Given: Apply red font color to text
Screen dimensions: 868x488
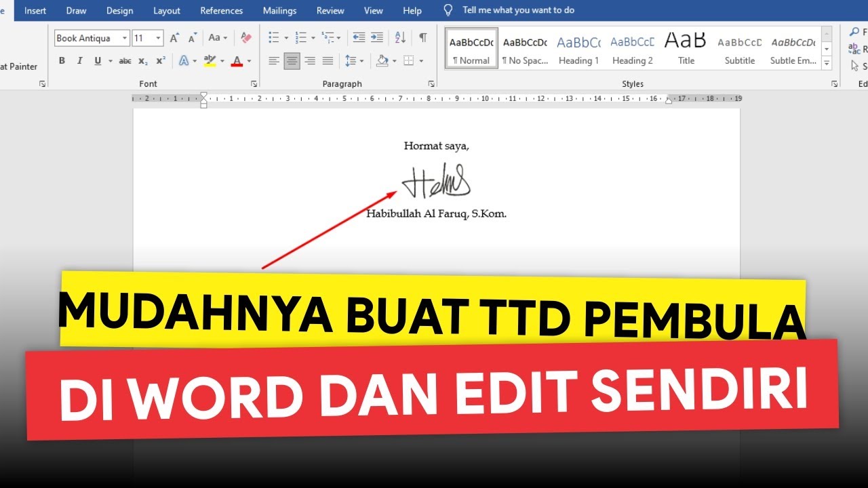Looking at the screenshot, I should [x=237, y=61].
